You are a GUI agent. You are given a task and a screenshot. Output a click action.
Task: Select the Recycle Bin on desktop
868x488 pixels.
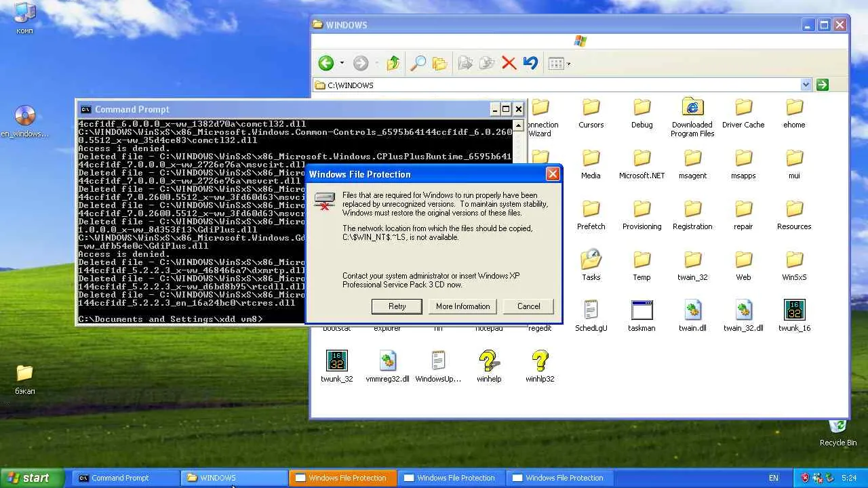(838, 432)
